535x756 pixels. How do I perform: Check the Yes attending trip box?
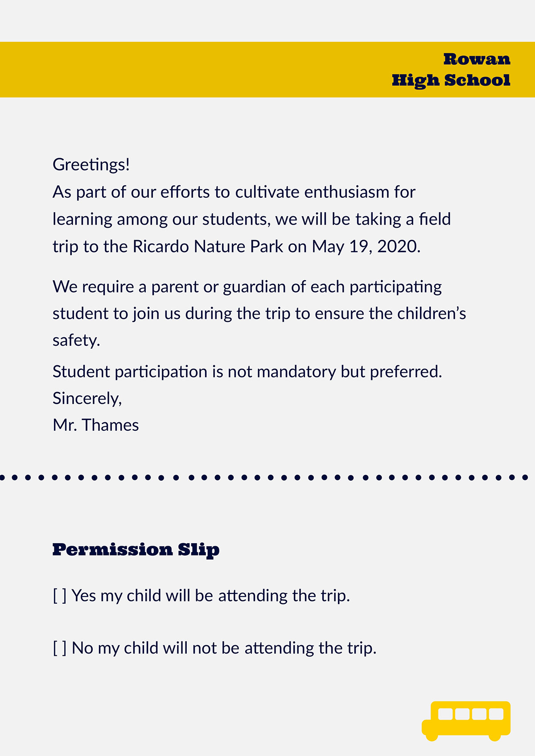[x=60, y=596]
